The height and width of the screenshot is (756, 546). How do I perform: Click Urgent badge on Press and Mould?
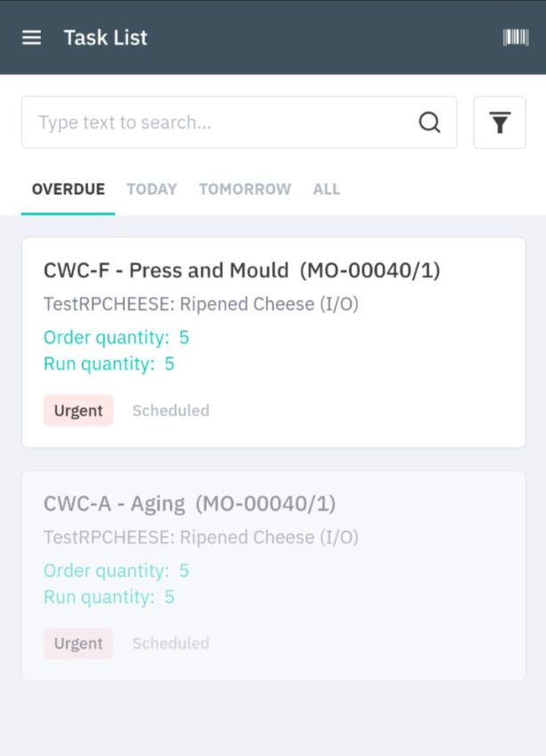tap(78, 410)
